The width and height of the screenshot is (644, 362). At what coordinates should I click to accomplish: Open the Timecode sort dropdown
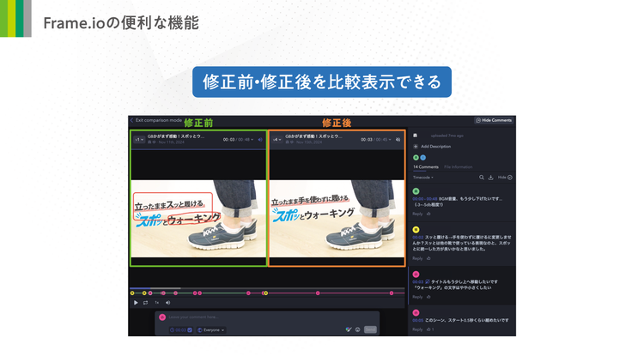click(423, 178)
